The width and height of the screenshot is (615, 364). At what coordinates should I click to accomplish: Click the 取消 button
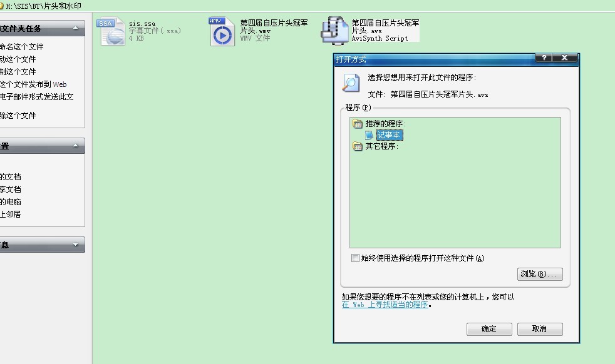pyautogui.click(x=540, y=329)
